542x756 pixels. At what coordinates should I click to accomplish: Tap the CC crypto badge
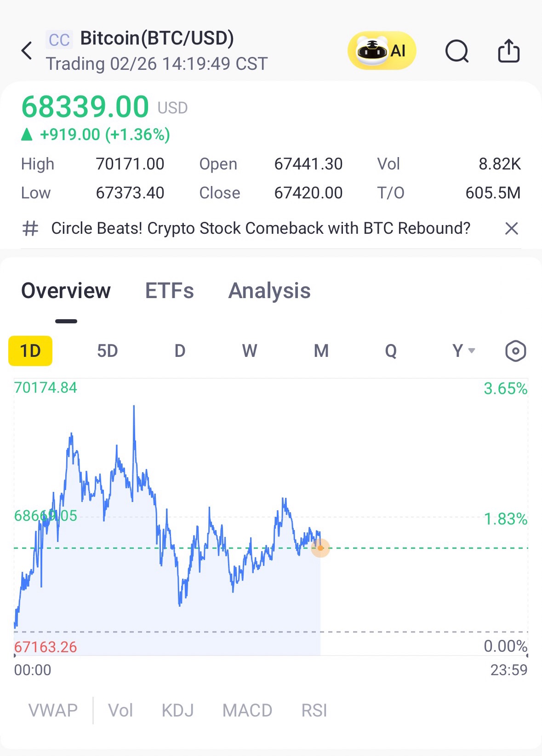(x=59, y=40)
